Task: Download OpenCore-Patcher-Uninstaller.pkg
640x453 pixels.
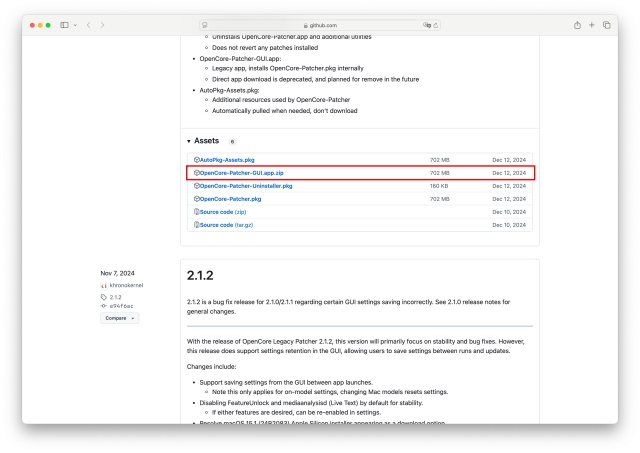Action: pyautogui.click(x=245, y=186)
